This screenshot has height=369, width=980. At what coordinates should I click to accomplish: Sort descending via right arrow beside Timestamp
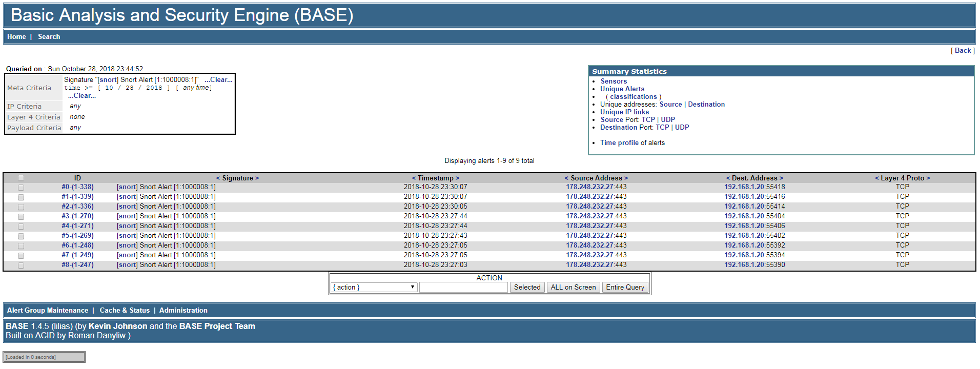[x=457, y=178]
